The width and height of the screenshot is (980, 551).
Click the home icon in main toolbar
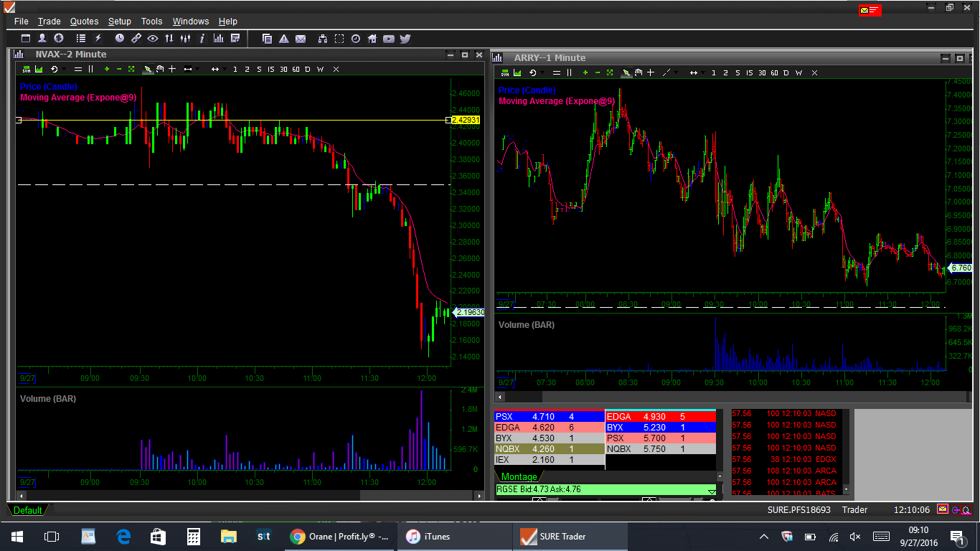coord(372,39)
